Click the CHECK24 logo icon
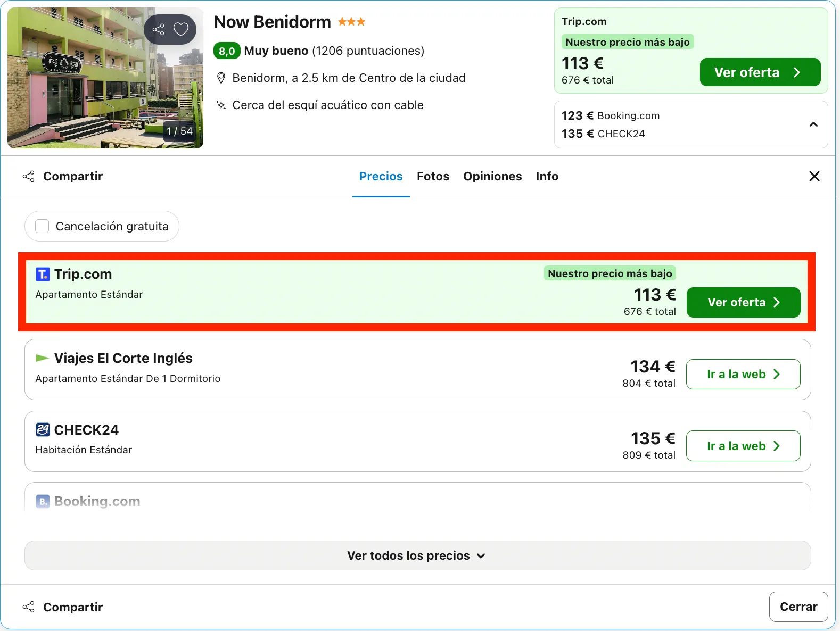840x631 pixels. coord(43,430)
